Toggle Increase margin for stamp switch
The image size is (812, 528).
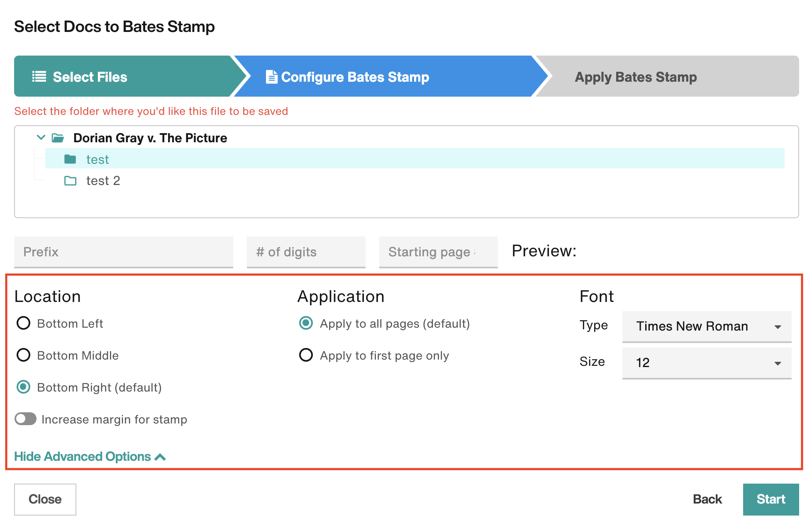tap(26, 419)
